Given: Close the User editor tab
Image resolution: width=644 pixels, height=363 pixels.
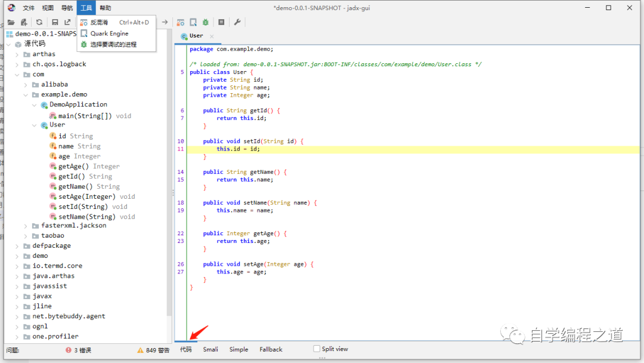Looking at the screenshot, I should [x=212, y=36].
